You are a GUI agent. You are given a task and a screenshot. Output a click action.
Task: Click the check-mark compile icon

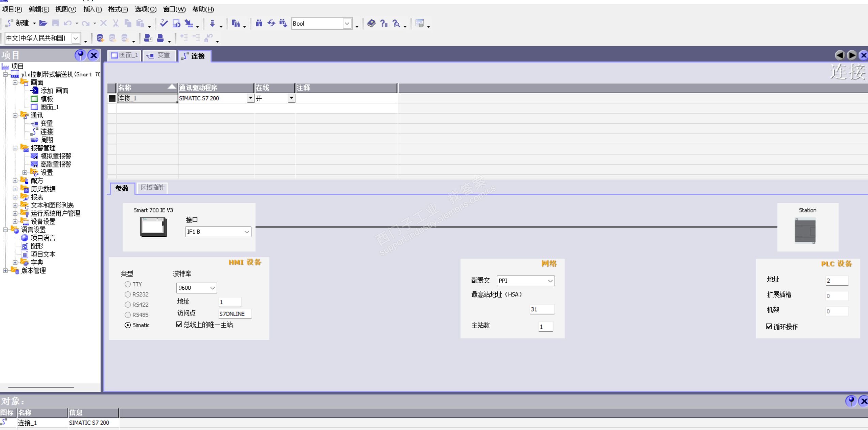tap(164, 23)
